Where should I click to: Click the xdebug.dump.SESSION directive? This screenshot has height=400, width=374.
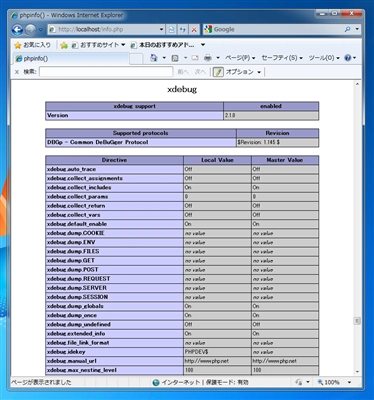coord(77,297)
